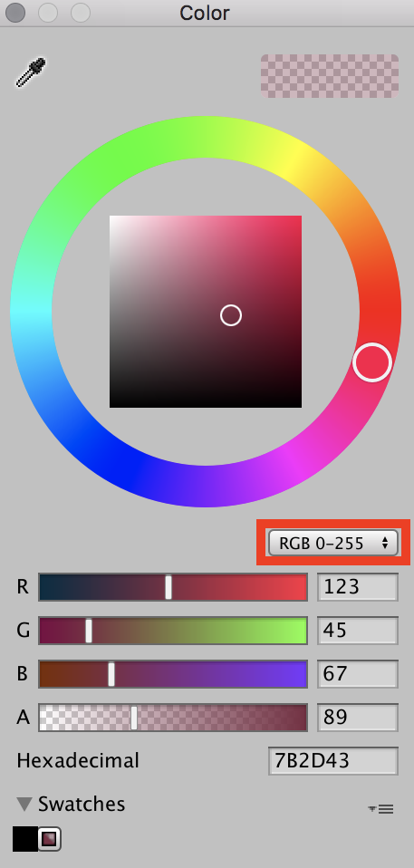Focus the G value field showing 45

(358, 631)
